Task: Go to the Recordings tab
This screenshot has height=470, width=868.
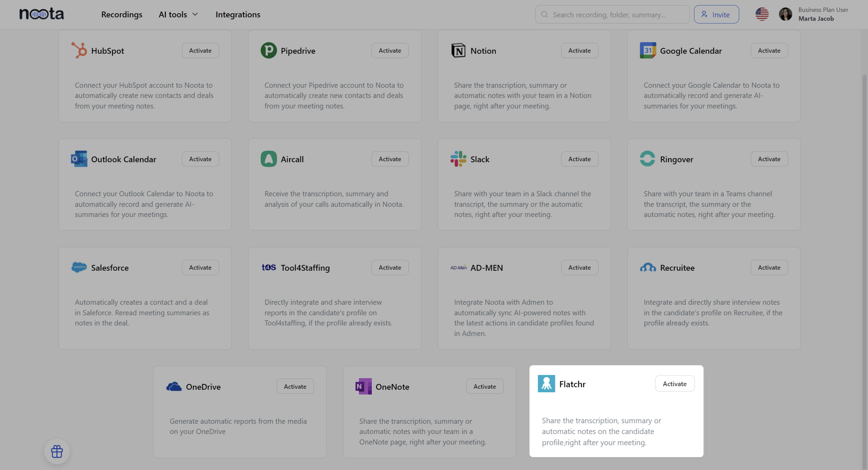Action: click(x=122, y=15)
